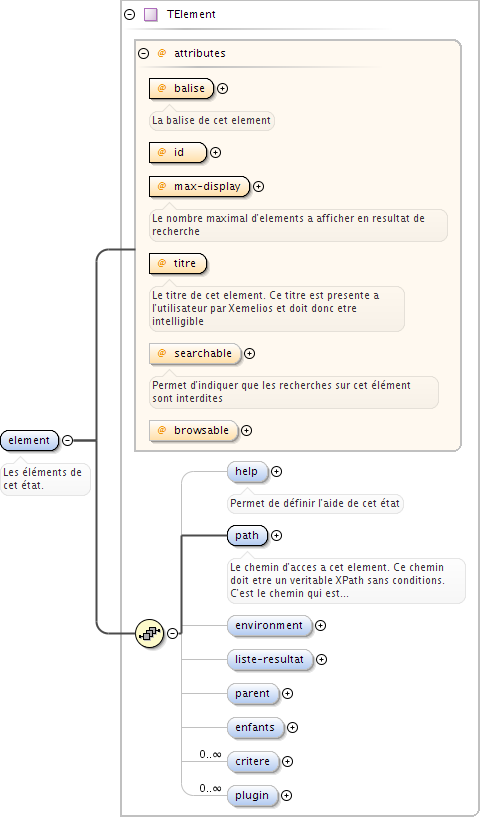This screenshot has width=481, height=818.
Task: Click the TElement purple type icon
Action: (150, 15)
